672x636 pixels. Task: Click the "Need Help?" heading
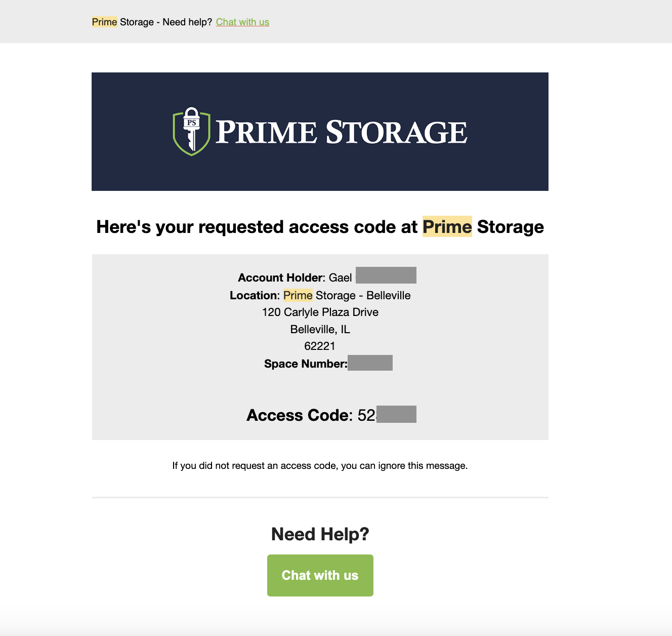[320, 534]
